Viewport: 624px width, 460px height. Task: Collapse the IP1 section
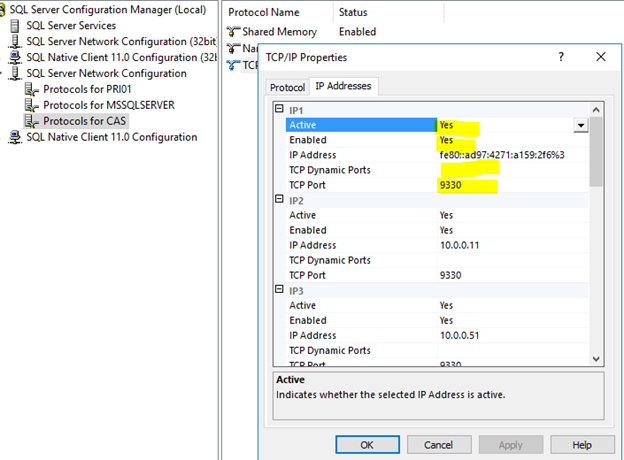279,109
